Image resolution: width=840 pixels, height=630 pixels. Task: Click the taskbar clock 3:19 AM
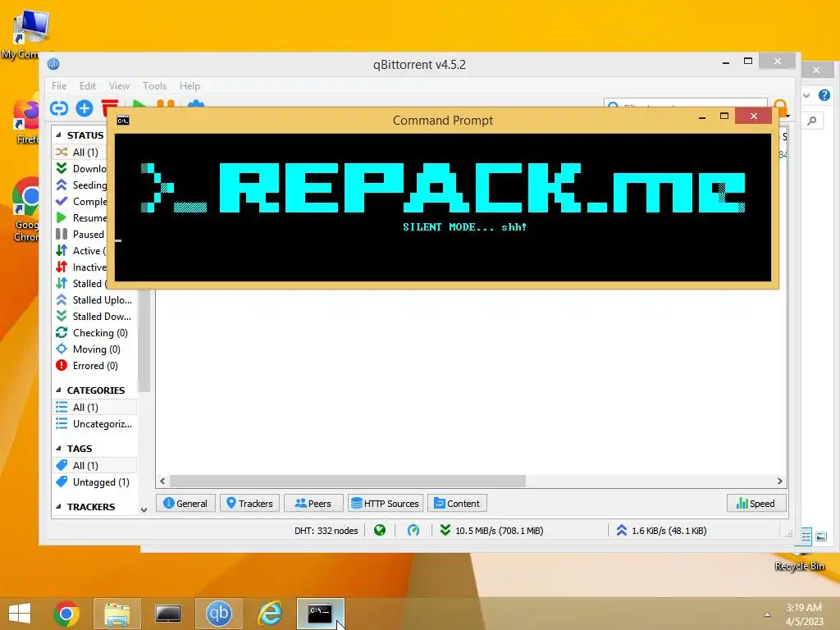[804, 608]
